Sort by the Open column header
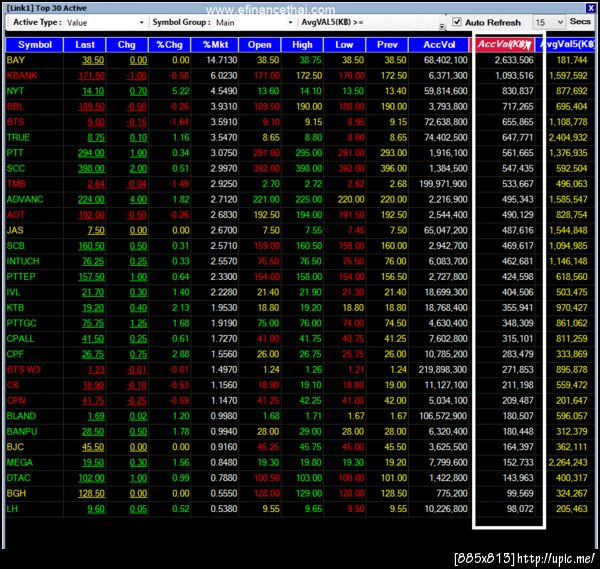This screenshot has height=569, width=600. tap(259, 45)
